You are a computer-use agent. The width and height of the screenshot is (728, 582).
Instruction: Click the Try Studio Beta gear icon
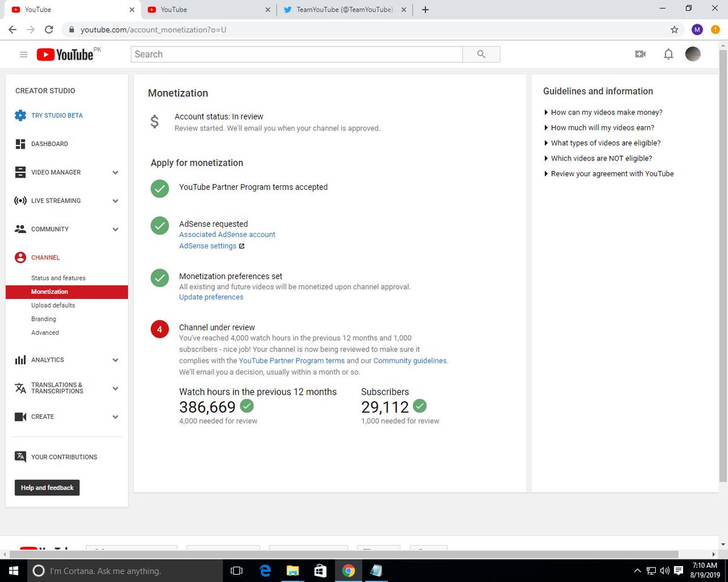[x=21, y=115]
